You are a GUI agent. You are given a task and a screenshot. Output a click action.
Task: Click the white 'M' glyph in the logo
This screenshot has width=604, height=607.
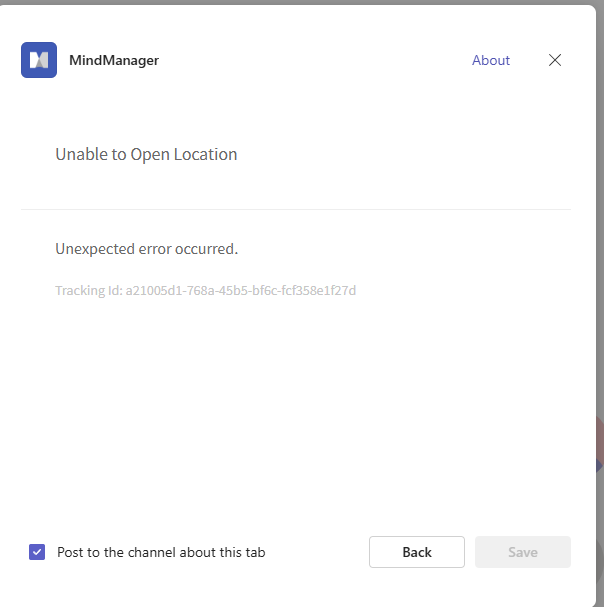click(x=39, y=61)
